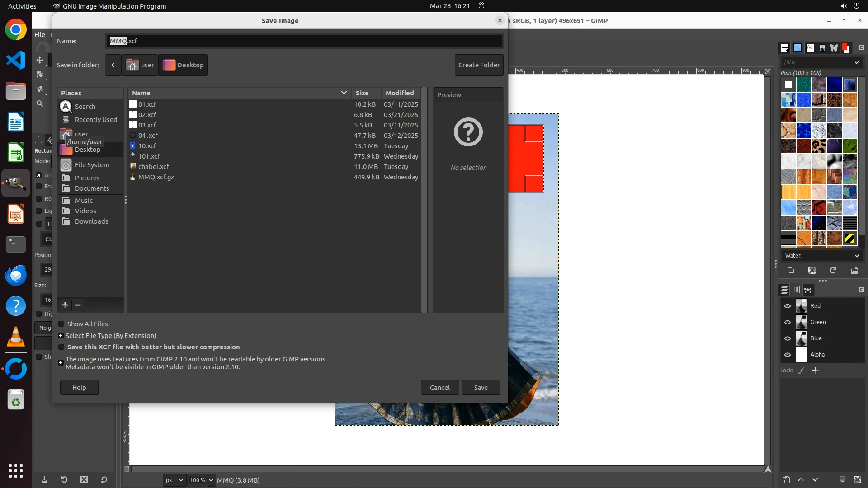Switch to the Paths tab icon
Image resolution: width=868 pixels, height=488 pixels.
(x=808, y=290)
